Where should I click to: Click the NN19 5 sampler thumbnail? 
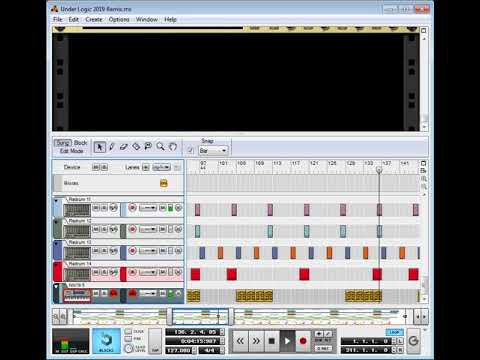click(77, 296)
